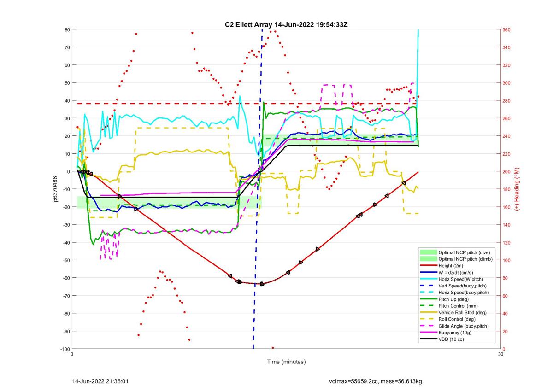Select the red '340' heading tick label
Viewport: 553px width, 392px height.
(507, 47)
